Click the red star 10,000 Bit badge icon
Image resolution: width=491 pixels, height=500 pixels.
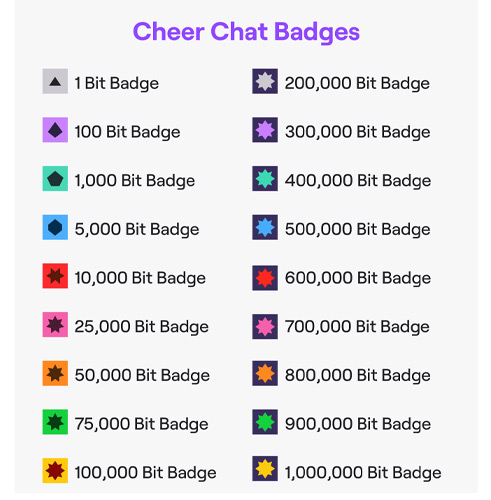coord(55,276)
